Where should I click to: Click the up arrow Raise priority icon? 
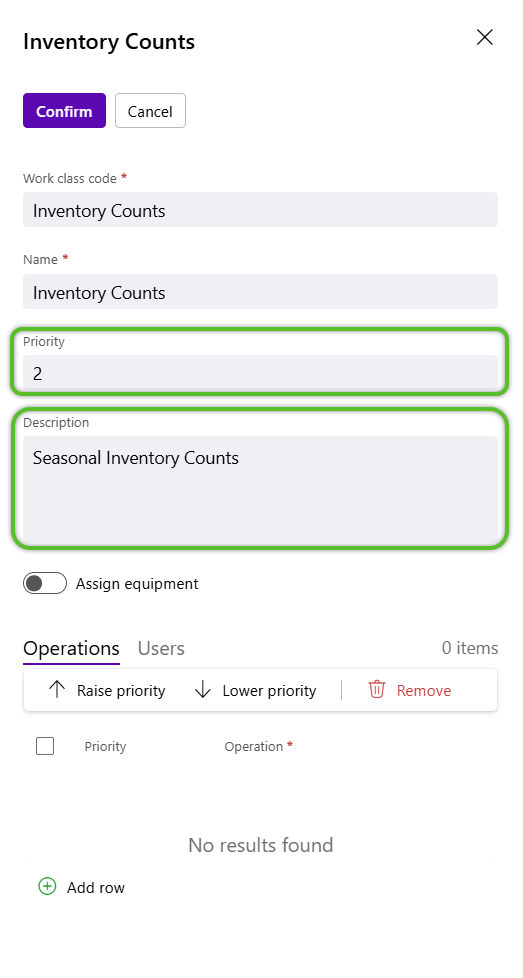point(57,690)
